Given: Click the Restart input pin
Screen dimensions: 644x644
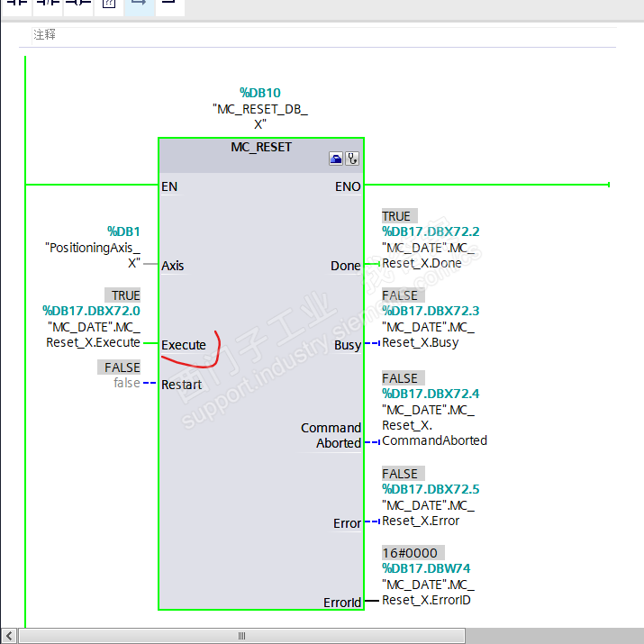Looking at the screenshot, I should tap(182, 385).
